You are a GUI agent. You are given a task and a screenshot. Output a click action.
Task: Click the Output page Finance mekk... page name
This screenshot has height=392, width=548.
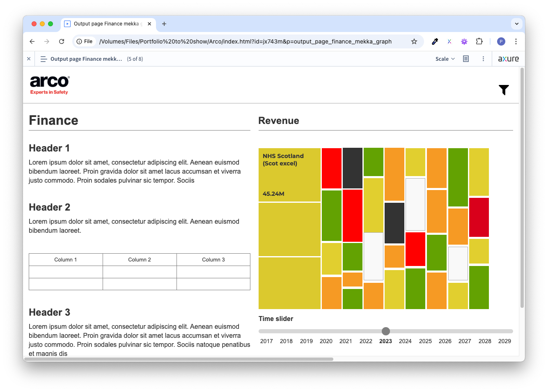coord(86,59)
